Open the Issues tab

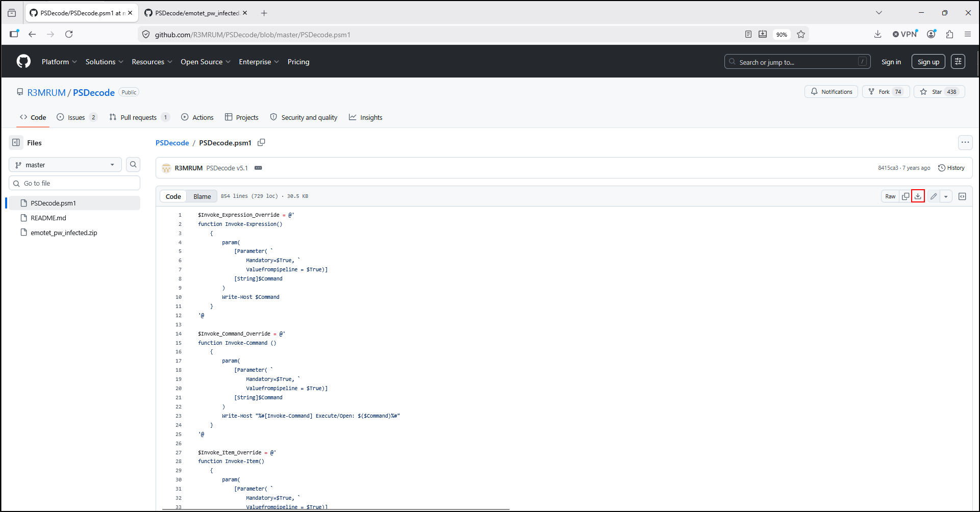77,117
